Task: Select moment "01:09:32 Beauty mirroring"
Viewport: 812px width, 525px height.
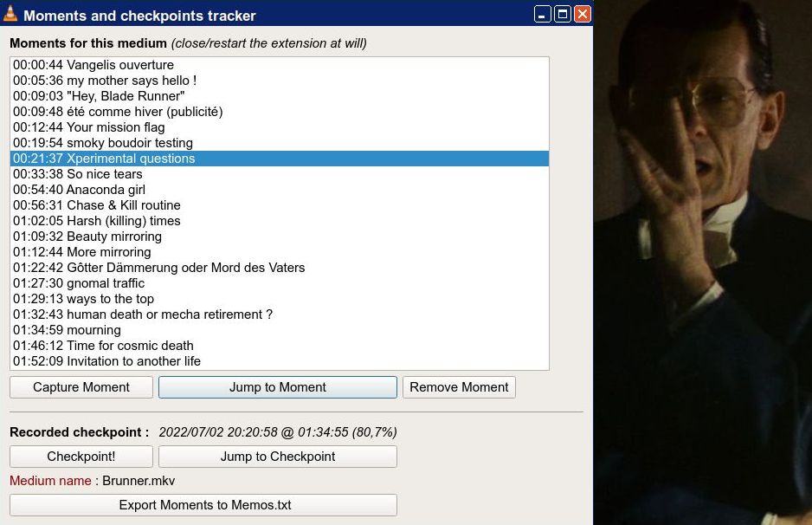Action: 280,237
